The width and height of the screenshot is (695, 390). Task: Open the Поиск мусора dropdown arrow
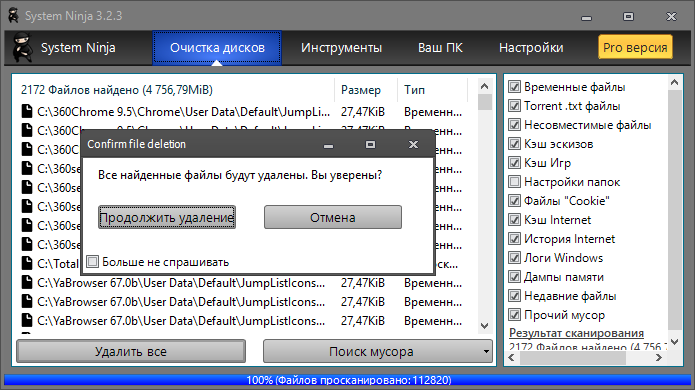point(486,351)
